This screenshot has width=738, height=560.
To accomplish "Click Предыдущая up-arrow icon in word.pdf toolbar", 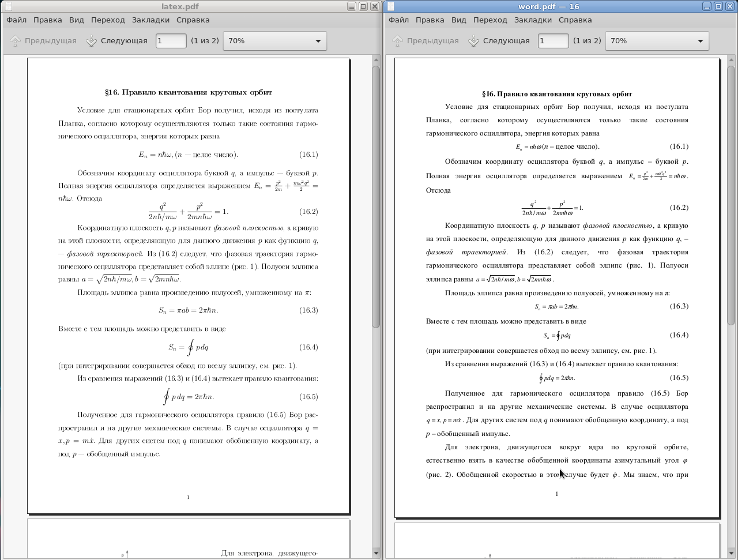I will pos(398,41).
